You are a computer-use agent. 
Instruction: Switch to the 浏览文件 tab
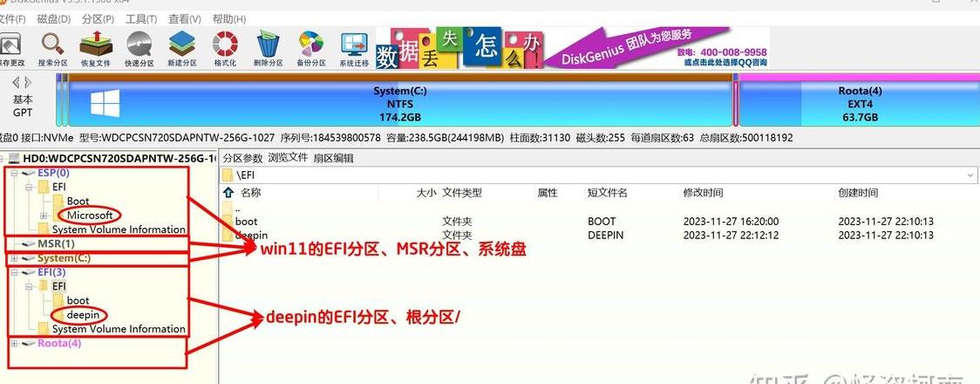tap(288, 158)
